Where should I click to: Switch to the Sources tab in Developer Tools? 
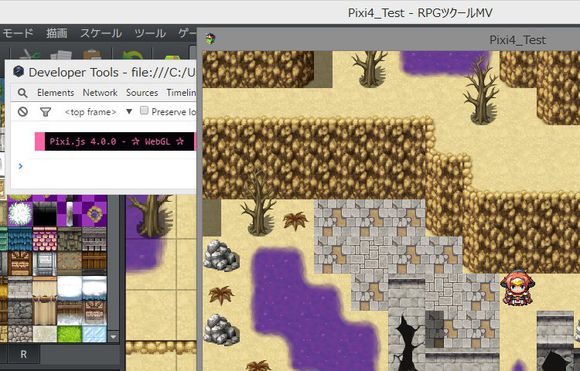pos(142,93)
